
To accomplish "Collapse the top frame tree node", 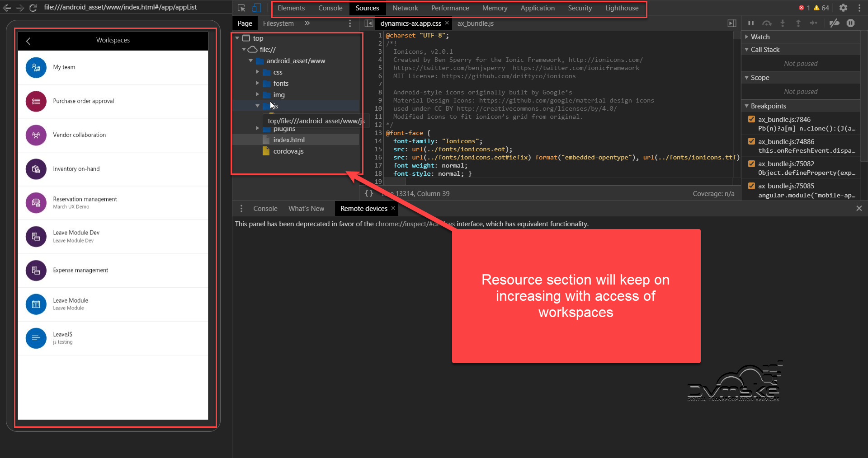I will click(x=237, y=38).
